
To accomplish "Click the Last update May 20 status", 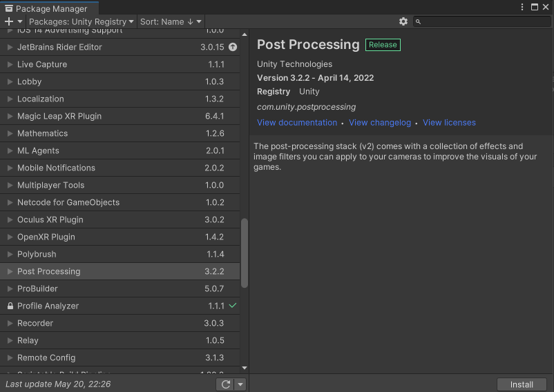I will 58,384.
